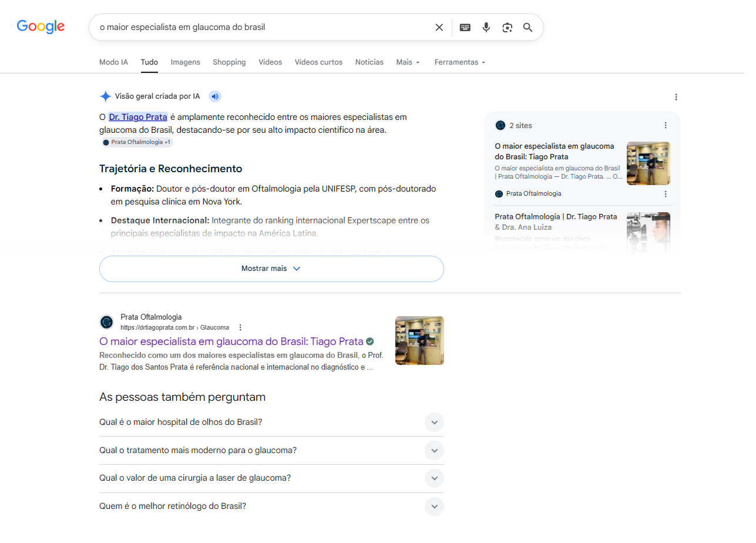The height and width of the screenshot is (543, 756).
Task: Expand 'Qual o tratamento mais moderno para o glaucoma?'
Action: pos(271,450)
